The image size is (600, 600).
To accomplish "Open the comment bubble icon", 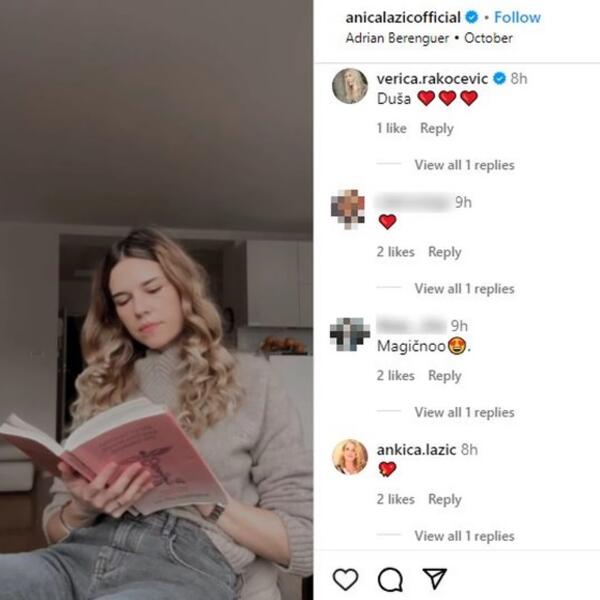I will [x=390, y=579].
